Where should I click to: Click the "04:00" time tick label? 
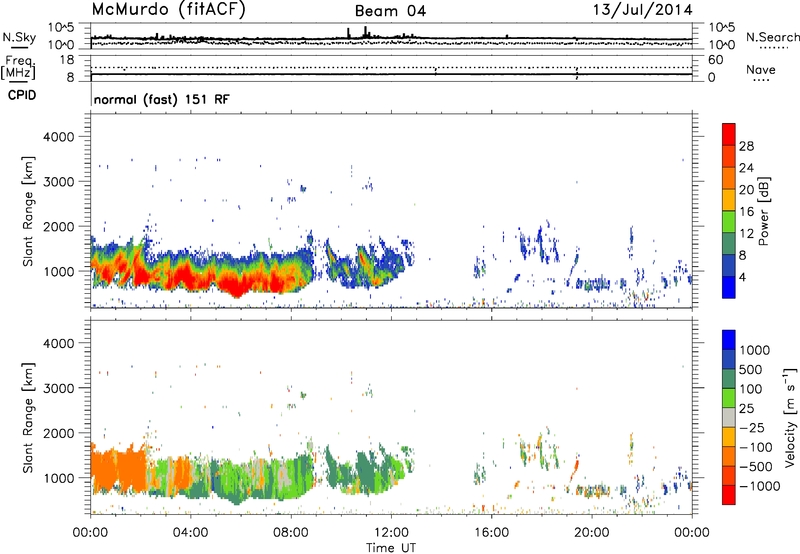click(190, 533)
